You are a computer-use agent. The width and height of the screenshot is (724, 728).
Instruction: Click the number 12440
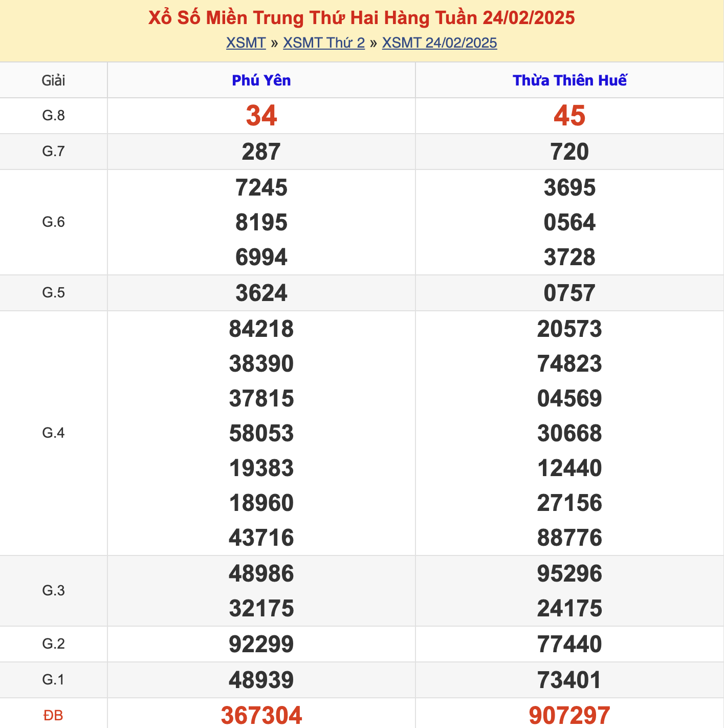coord(569,468)
